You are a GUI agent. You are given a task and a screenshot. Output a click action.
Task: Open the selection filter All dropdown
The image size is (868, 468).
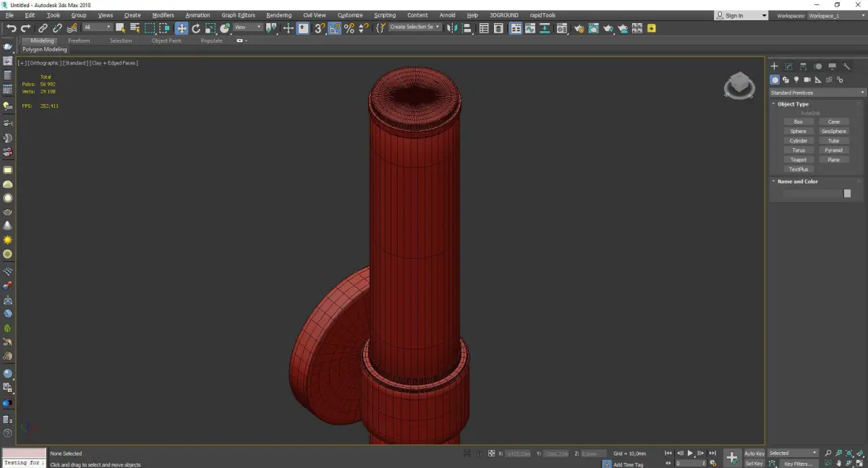tap(98, 27)
